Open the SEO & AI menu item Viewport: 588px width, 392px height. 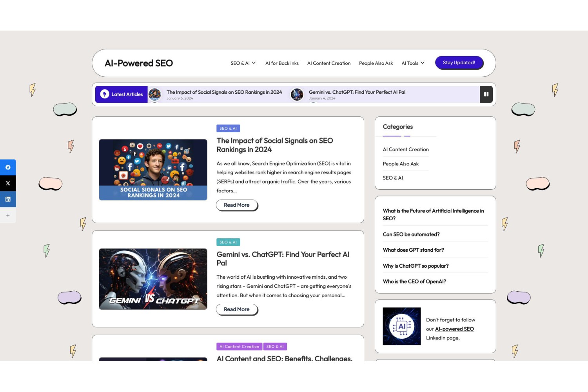point(240,63)
